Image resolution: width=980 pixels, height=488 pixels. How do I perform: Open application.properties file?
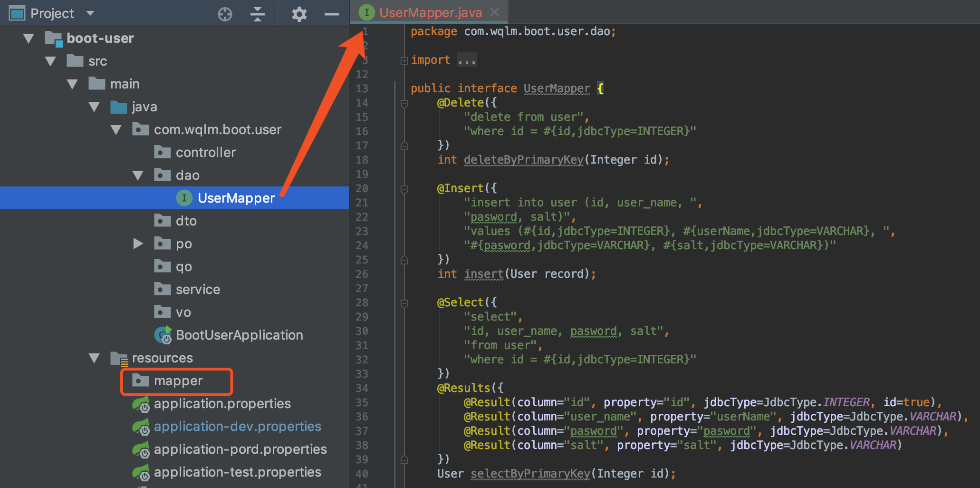click(x=222, y=404)
